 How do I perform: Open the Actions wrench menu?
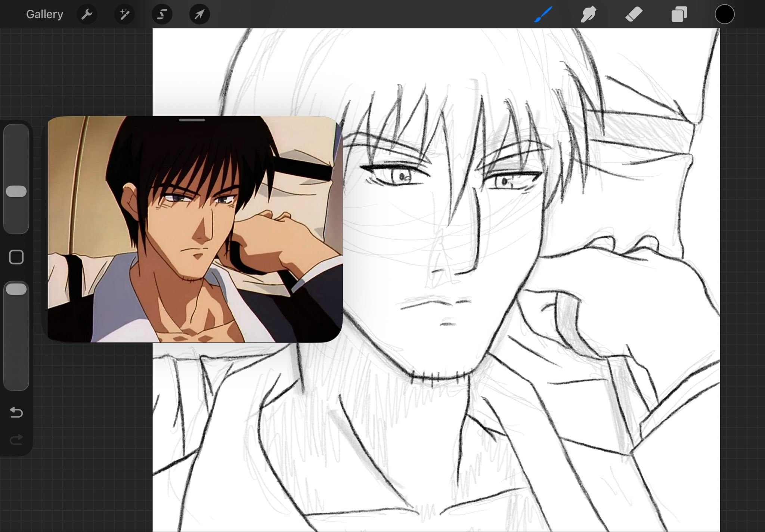click(87, 14)
